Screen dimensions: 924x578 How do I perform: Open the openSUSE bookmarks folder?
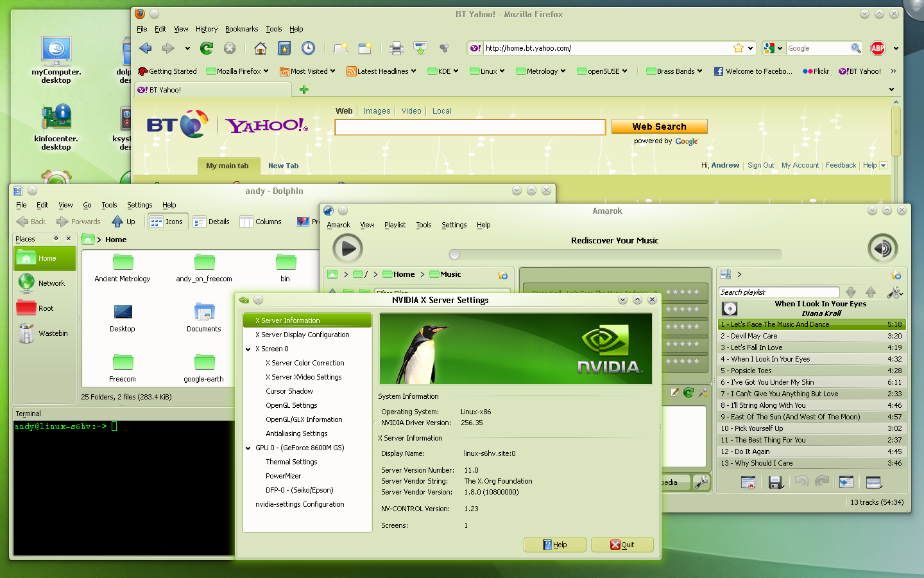click(602, 71)
